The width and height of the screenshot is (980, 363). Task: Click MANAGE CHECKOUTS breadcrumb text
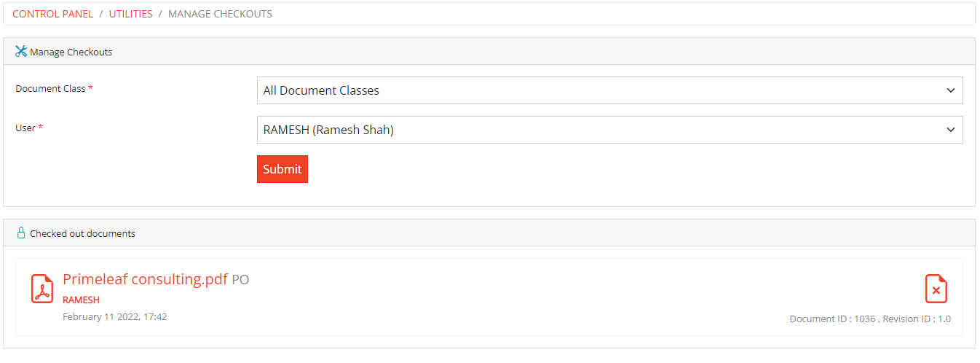click(x=220, y=14)
